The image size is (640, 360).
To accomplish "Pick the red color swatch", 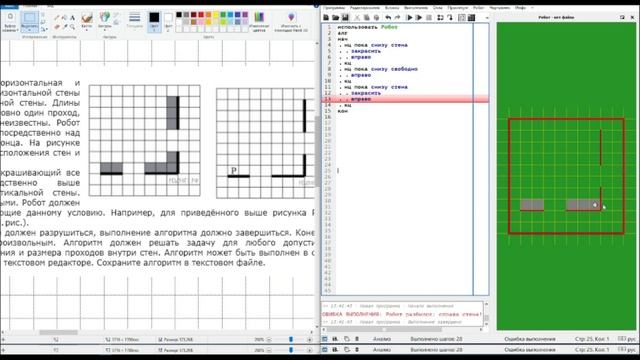I will click(x=201, y=15).
